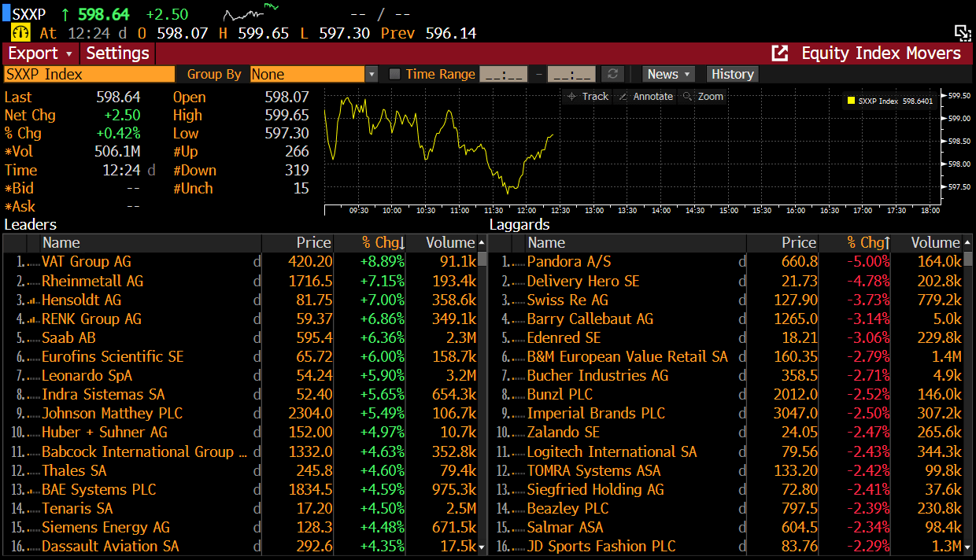Sort Laggards by % Chg column

point(867,243)
